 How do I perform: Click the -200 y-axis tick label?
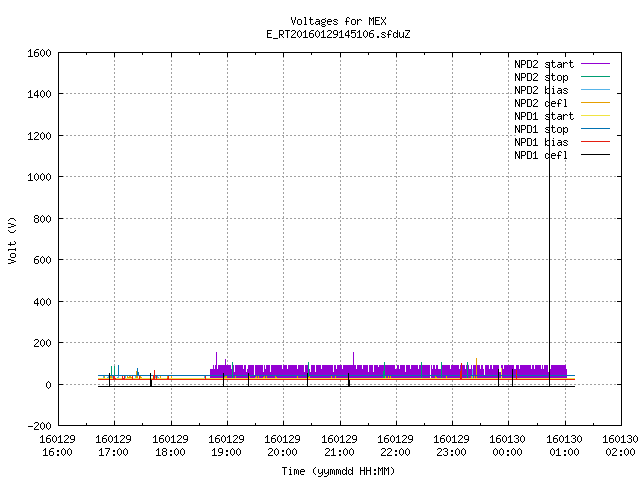(39, 426)
